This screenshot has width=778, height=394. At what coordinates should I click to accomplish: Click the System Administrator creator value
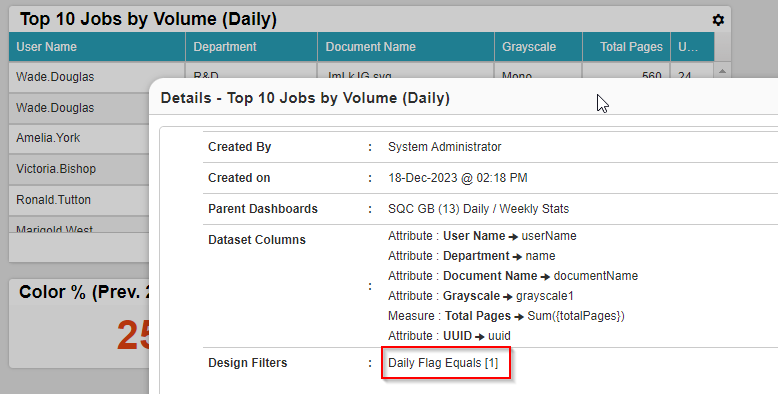pyautogui.click(x=445, y=147)
